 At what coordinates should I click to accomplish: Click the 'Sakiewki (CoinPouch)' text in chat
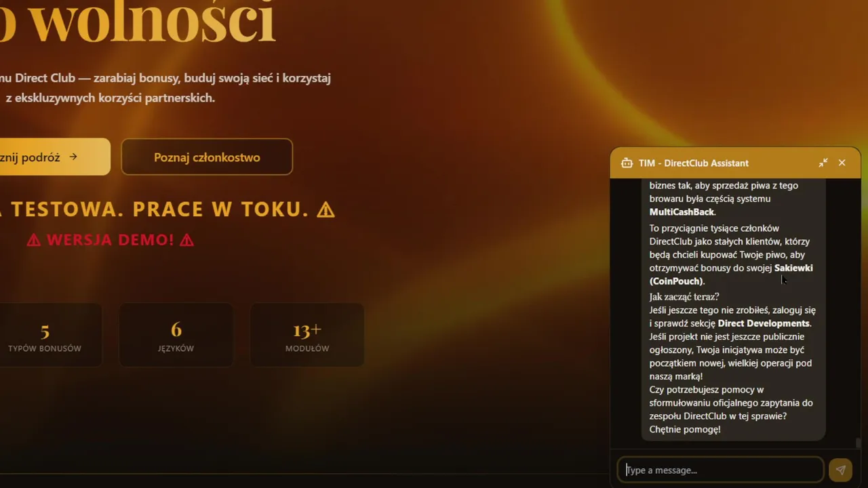[731, 274]
